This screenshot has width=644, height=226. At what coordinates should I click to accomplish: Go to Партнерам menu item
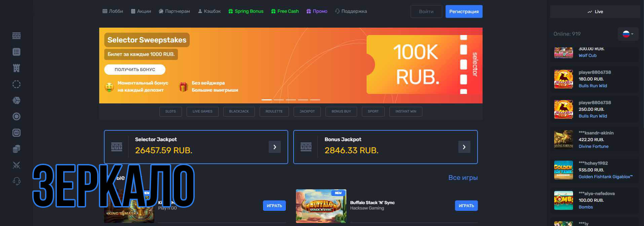coord(174,11)
